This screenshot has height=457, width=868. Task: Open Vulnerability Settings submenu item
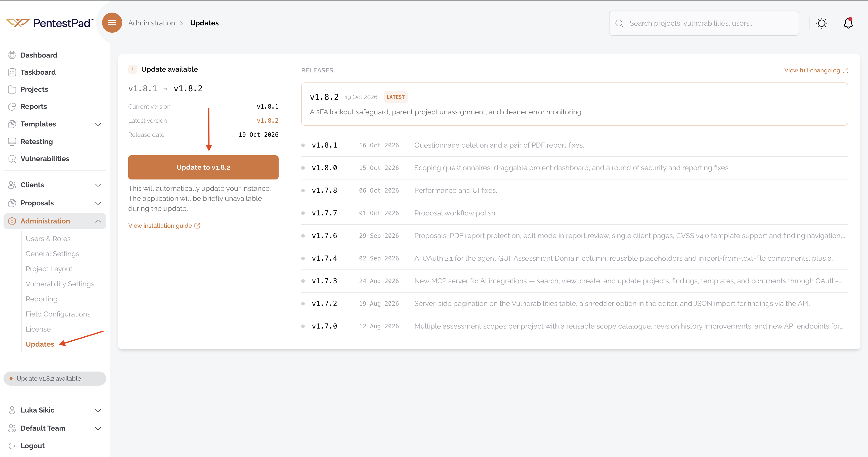60,284
